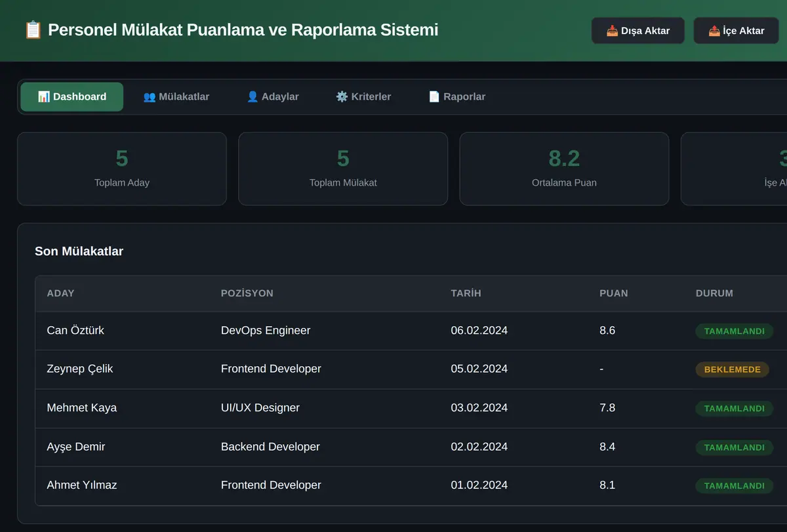Click Can Öztürk's TAMAMLANDI status badge
The height and width of the screenshot is (532, 787).
coord(735,331)
